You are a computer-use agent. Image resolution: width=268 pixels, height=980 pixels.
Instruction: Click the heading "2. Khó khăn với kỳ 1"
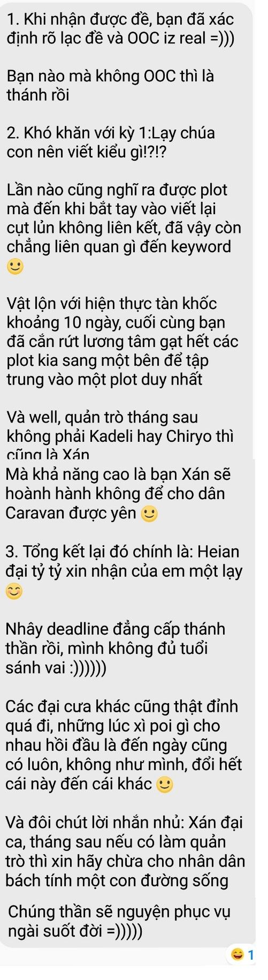[x=111, y=142]
